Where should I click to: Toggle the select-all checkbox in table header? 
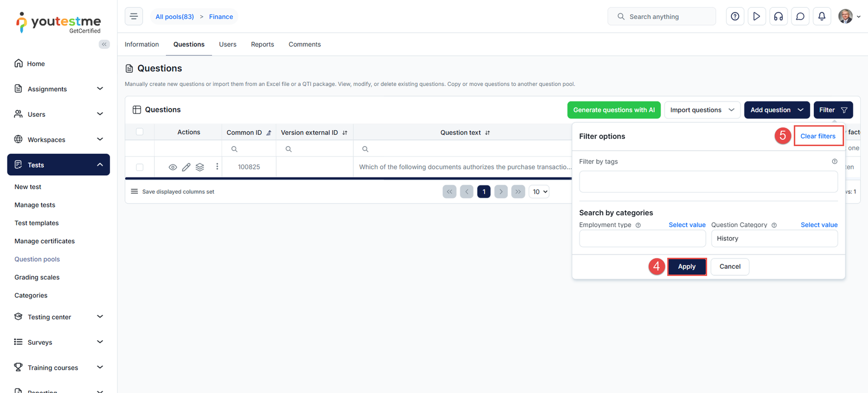(x=139, y=132)
